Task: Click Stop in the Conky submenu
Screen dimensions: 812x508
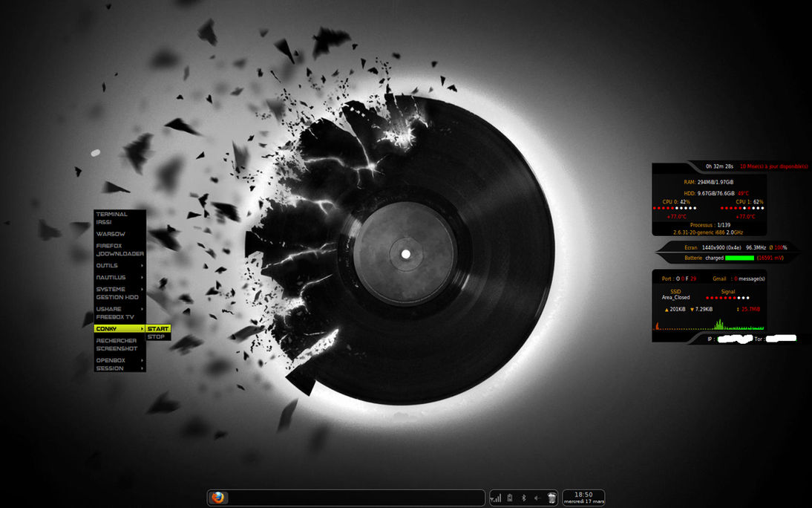Action: tap(158, 336)
